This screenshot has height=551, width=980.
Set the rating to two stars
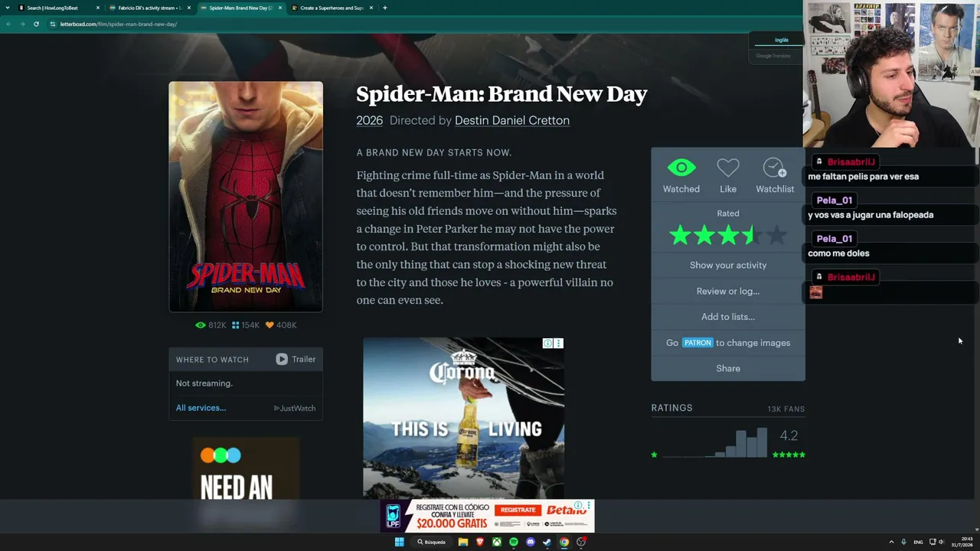pos(704,236)
